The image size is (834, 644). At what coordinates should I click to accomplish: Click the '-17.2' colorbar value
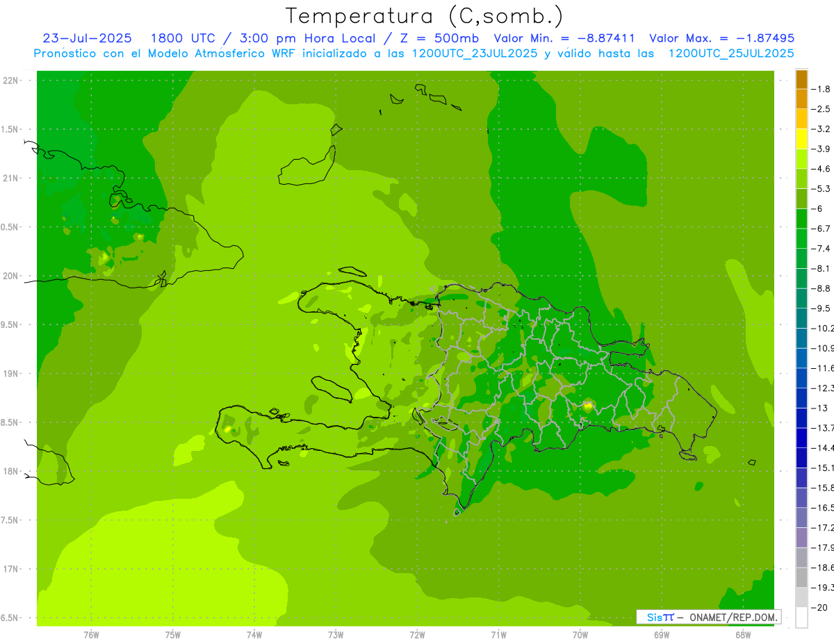point(823,528)
